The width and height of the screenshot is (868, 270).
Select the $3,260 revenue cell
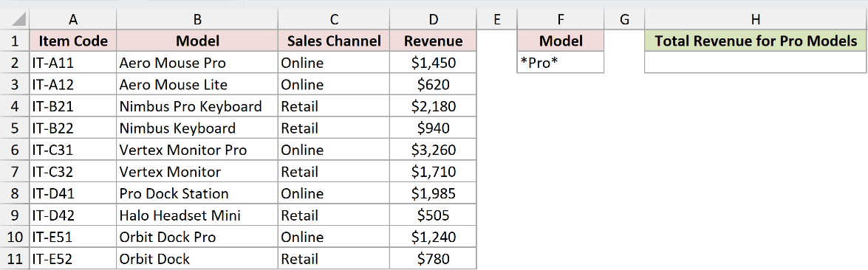(x=434, y=150)
